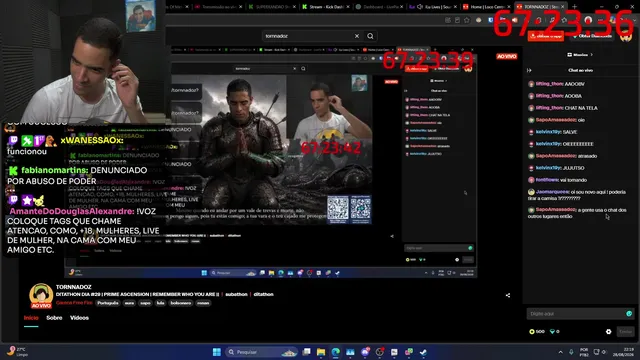Click the search magnifier icon beside tornnadoz

pos(370,36)
